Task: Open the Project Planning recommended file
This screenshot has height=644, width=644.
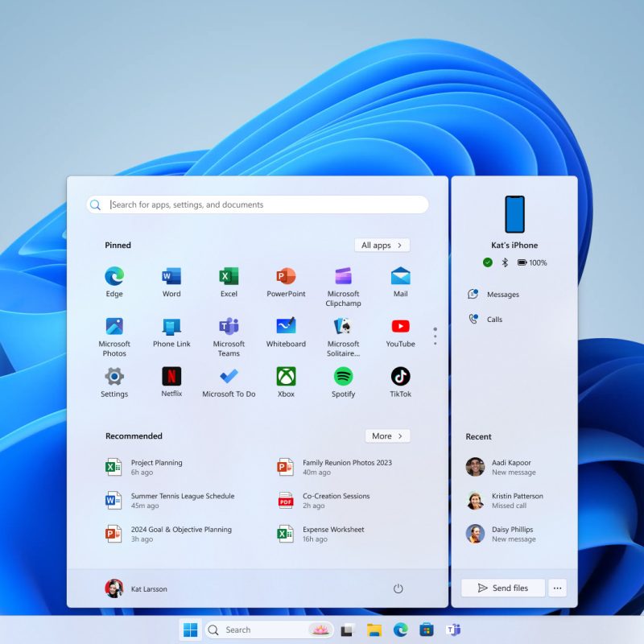Action: click(x=156, y=467)
